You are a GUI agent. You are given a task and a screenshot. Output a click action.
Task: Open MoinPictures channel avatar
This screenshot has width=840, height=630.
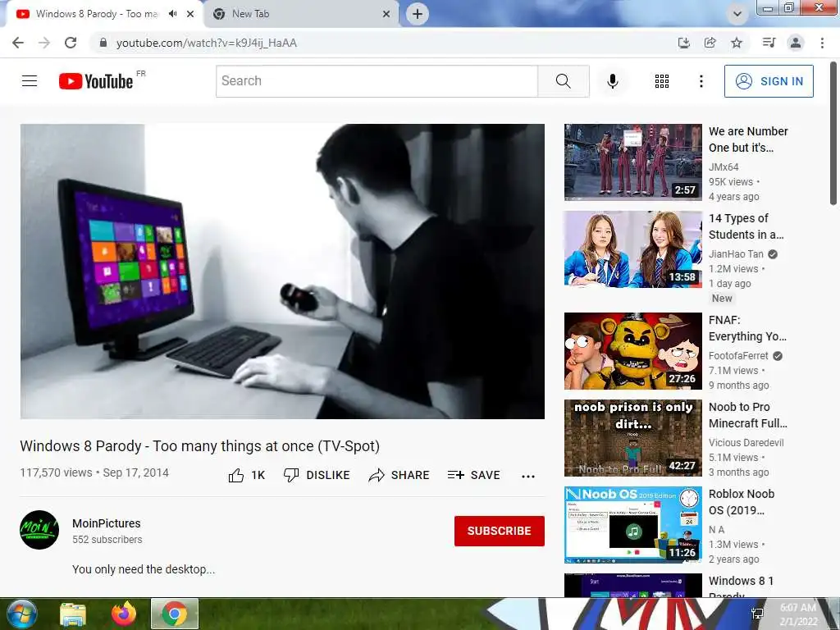click(x=39, y=530)
